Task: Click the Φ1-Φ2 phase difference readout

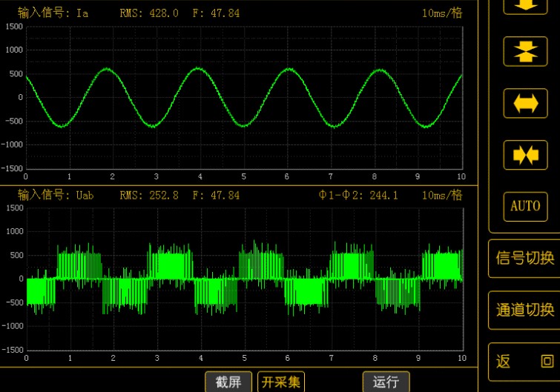Action: 358,195
